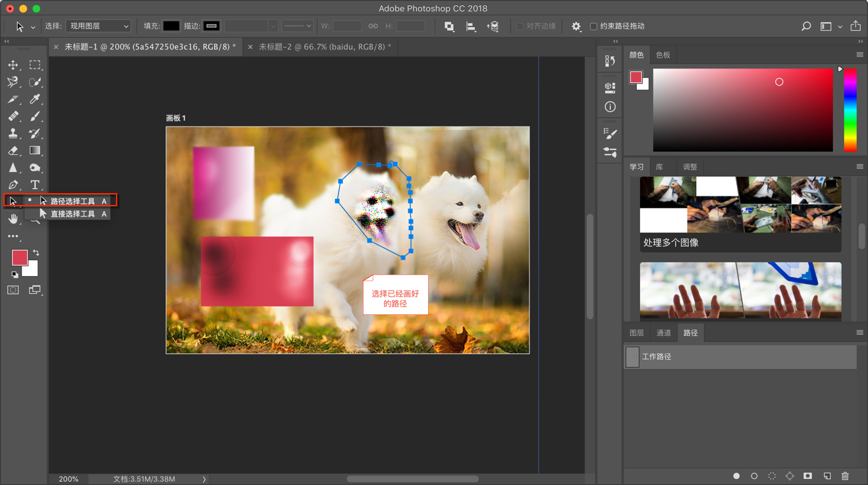Open the 颜色 panel flyout menu
Screen dimensions: 868x485
(x=859, y=55)
